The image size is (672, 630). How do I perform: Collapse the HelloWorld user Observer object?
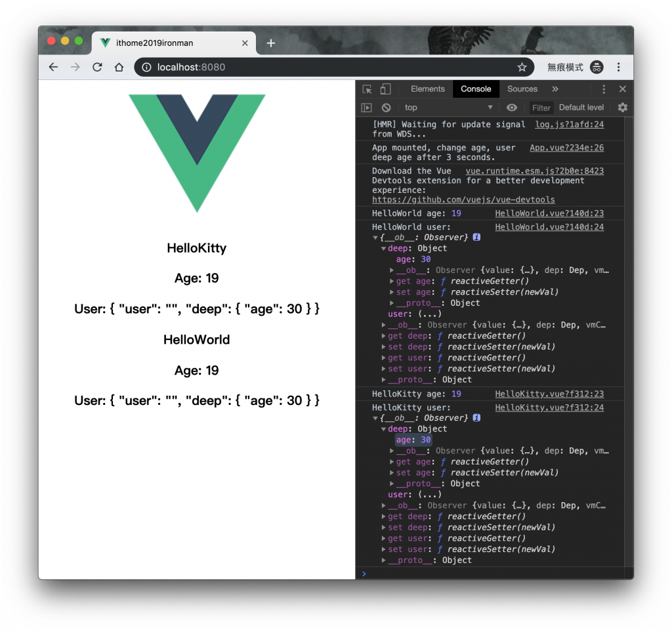pos(375,238)
